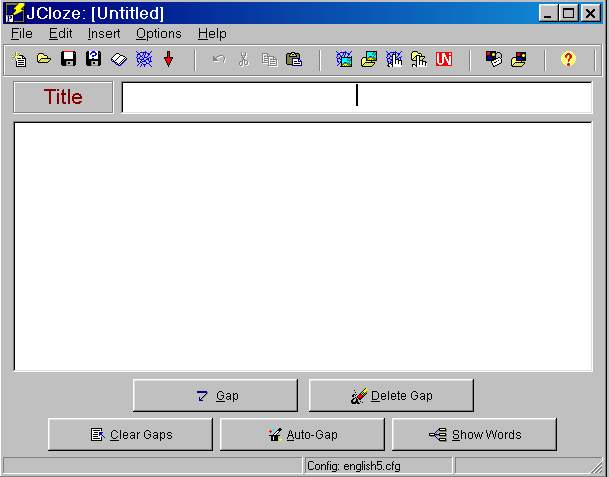Click the Auto-Gap button
This screenshot has width=609, height=477.
tap(302, 434)
